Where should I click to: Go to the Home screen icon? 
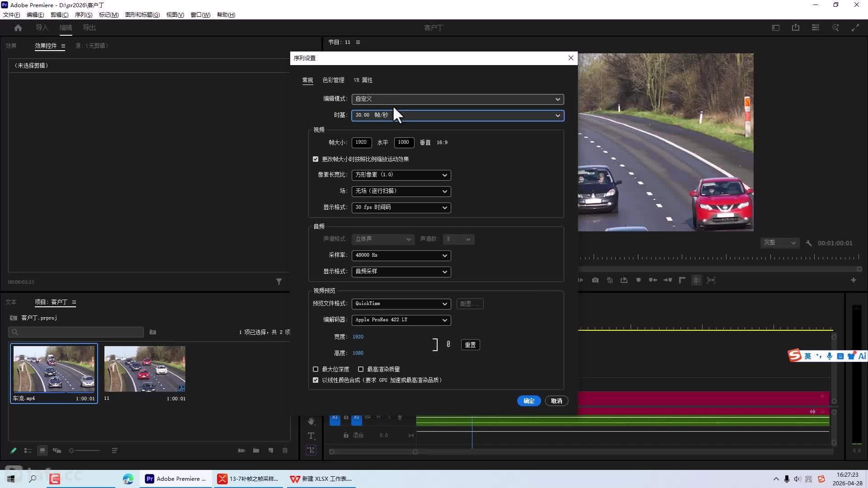coord(18,28)
